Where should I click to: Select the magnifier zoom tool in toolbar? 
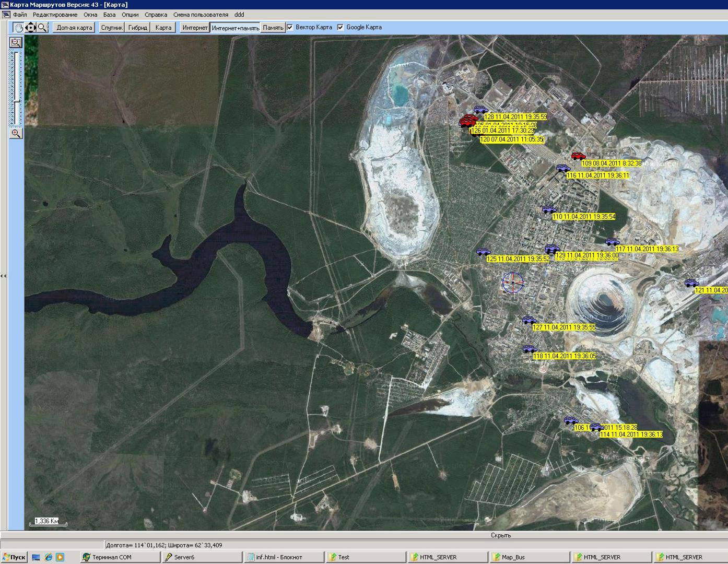coord(42,27)
